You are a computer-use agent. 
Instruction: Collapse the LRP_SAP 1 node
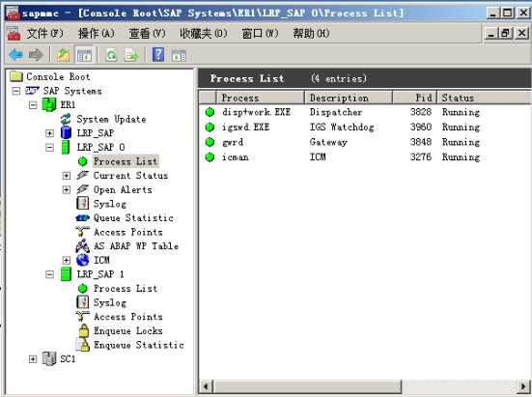point(49,274)
